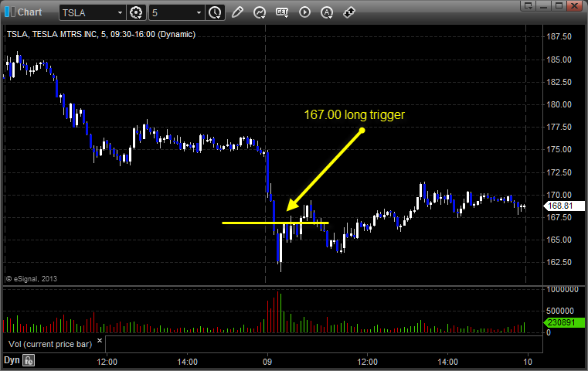
Task: Open the studies chart icon
Action: click(260, 12)
